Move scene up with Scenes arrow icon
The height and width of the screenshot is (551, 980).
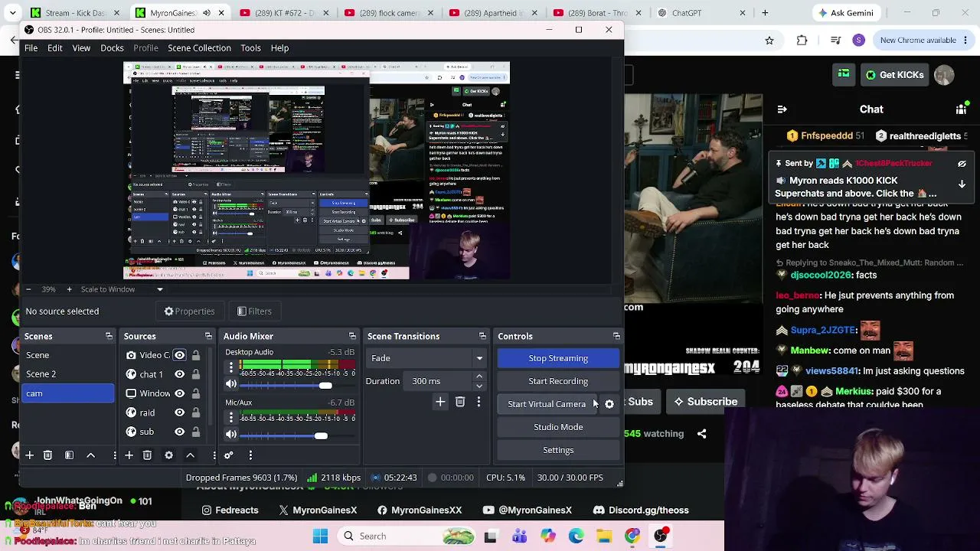90,455
